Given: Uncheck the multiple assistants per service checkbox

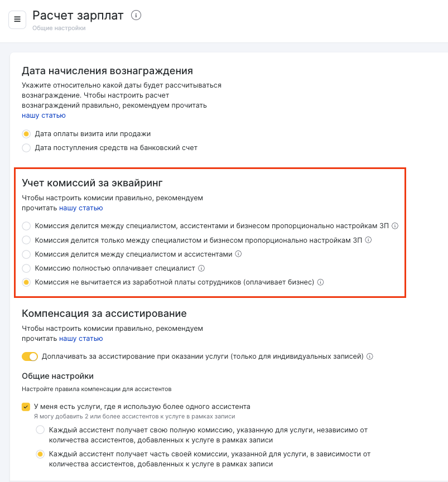Looking at the screenshot, I should click(x=26, y=407).
